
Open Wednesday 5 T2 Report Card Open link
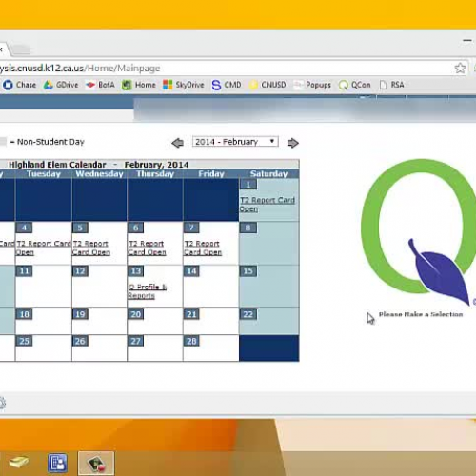[x=91, y=248]
